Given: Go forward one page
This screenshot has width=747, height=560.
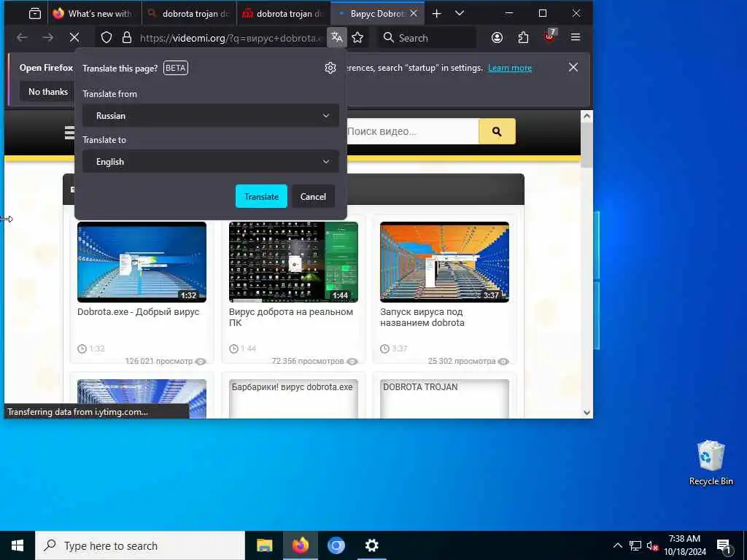Looking at the screenshot, I should click(48, 37).
